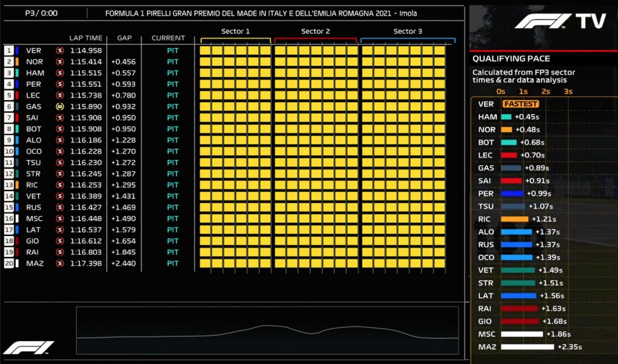The width and height of the screenshot is (618, 364).
Task: Click driver name LEC in timing table
Action: point(33,95)
